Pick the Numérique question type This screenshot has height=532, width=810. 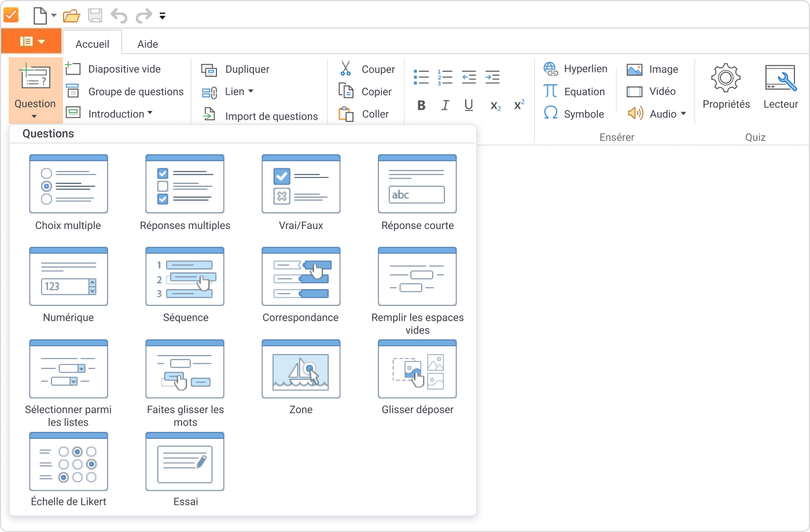[68, 286]
